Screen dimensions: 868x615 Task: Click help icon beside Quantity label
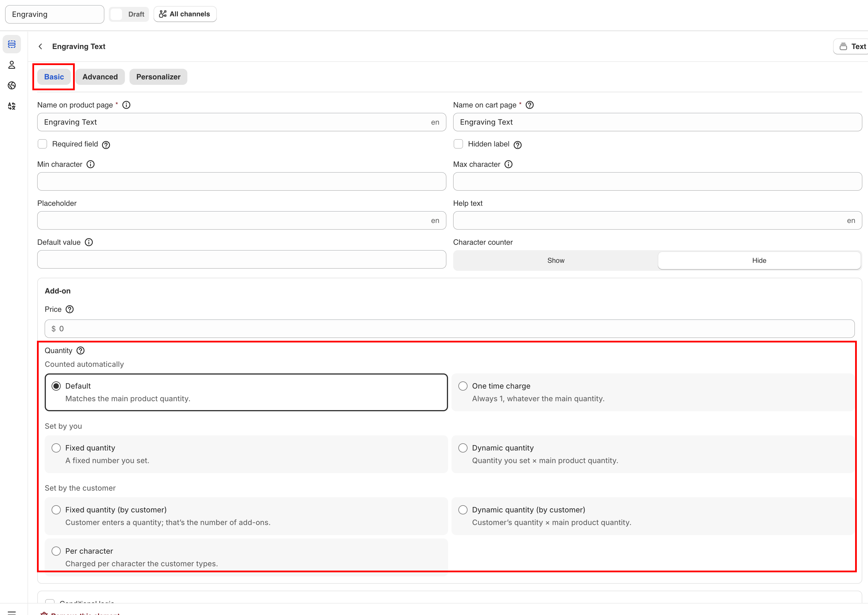point(80,351)
